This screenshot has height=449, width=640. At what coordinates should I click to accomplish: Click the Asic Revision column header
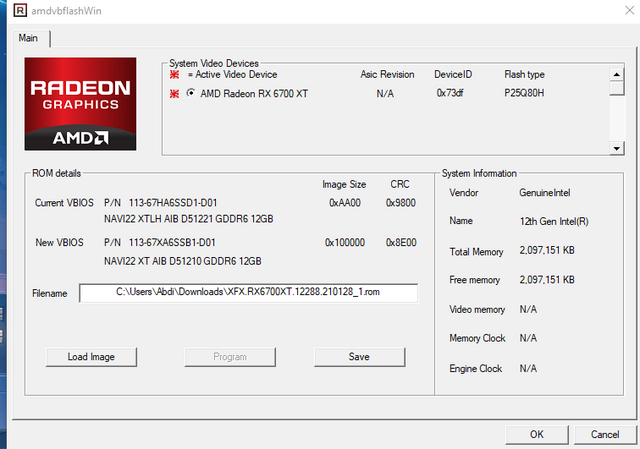pos(387,74)
